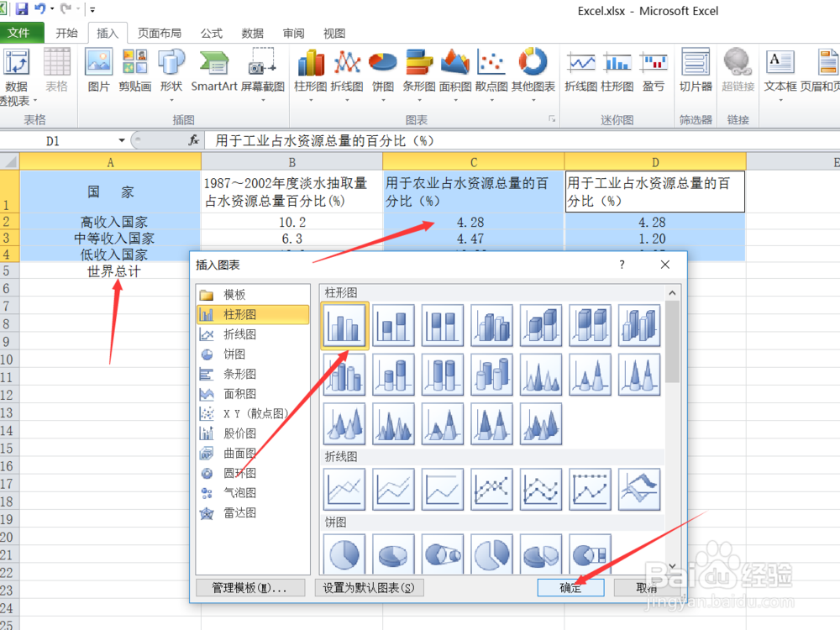This screenshot has width=840, height=630.
Task: Select 股价图 category in dialog list
Action: coord(253,433)
